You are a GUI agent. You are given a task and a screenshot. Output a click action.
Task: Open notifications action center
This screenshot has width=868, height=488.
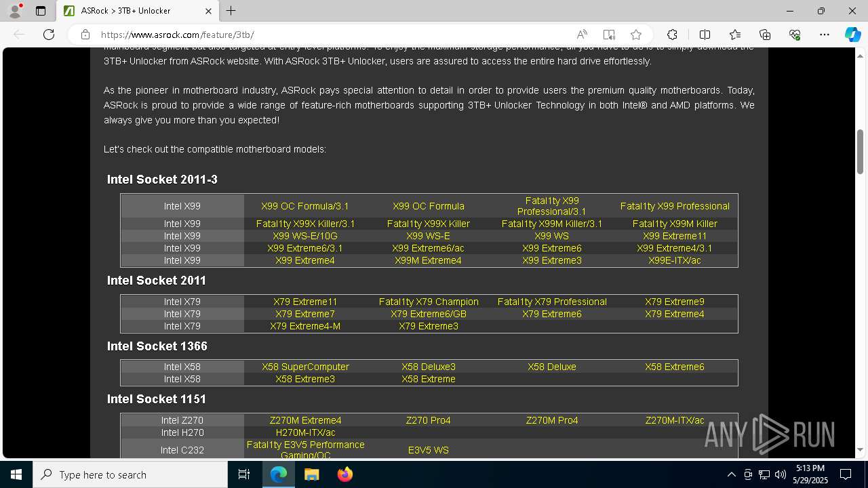846,474
